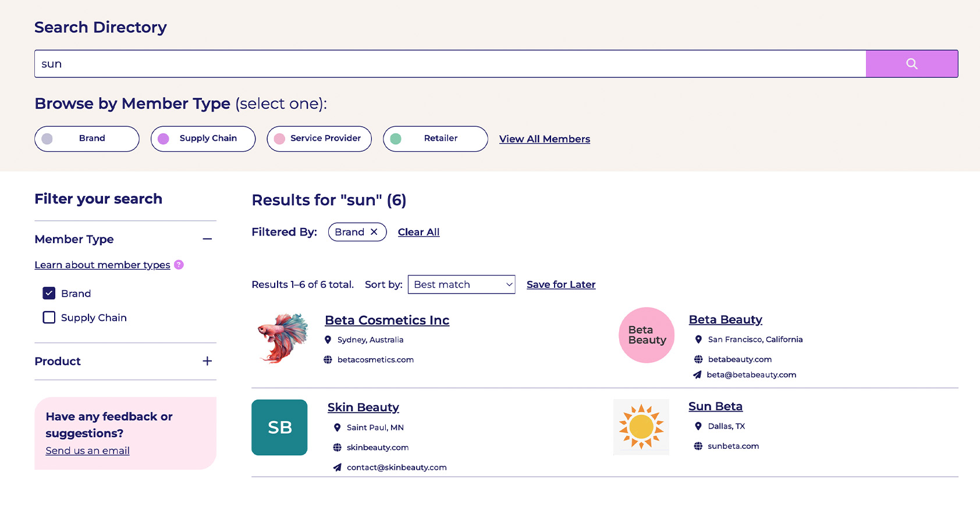Click location pin icon beside Dallas, TX

coord(698,426)
